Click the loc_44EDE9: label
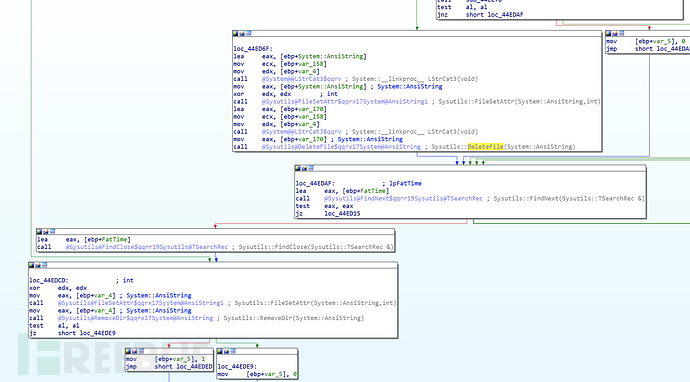The height and width of the screenshot is (382, 690). 238,366
